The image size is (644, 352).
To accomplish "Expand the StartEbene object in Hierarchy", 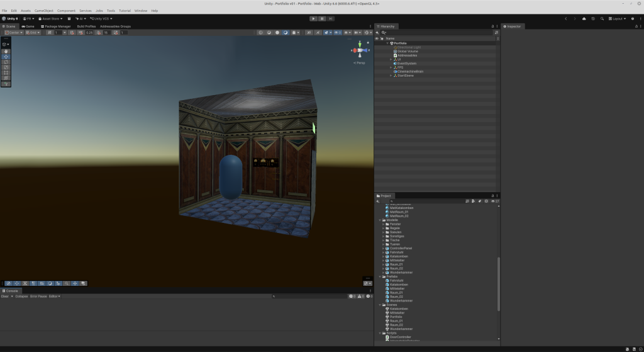I will click(x=391, y=76).
